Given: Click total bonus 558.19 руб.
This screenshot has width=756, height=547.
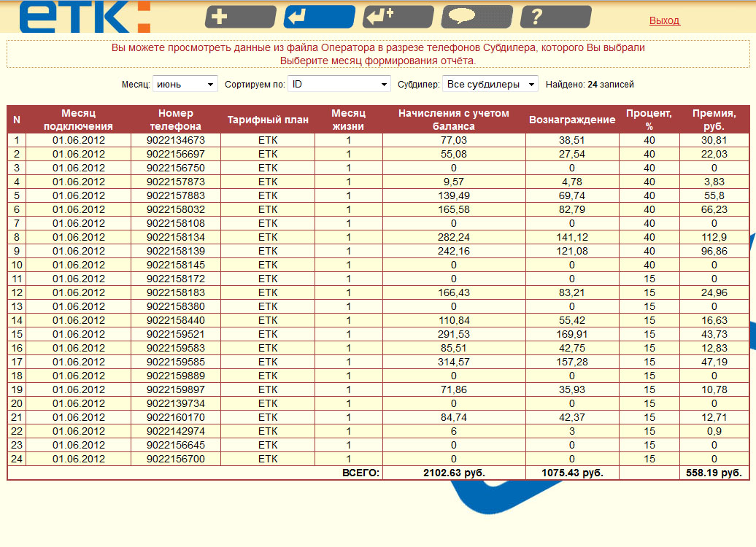Looking at the screenshot, I should pyautogui.click(x=714, y=473).
